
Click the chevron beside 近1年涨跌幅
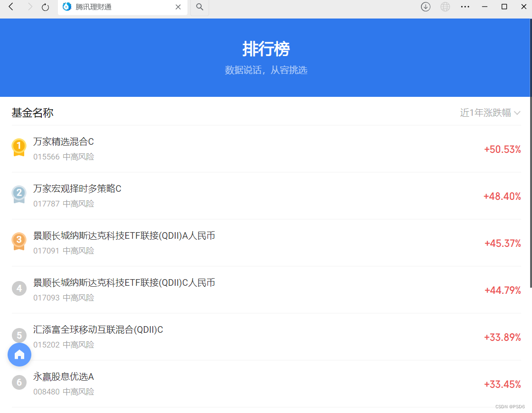pos(517,113)
